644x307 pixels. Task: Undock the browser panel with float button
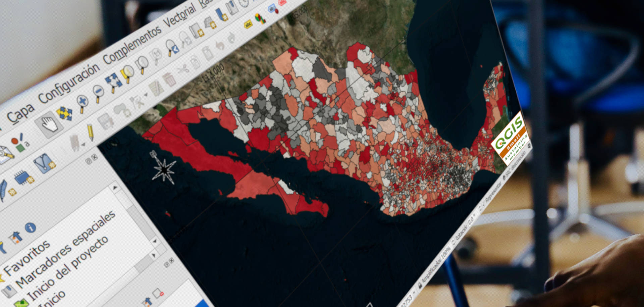pos(89,161)
